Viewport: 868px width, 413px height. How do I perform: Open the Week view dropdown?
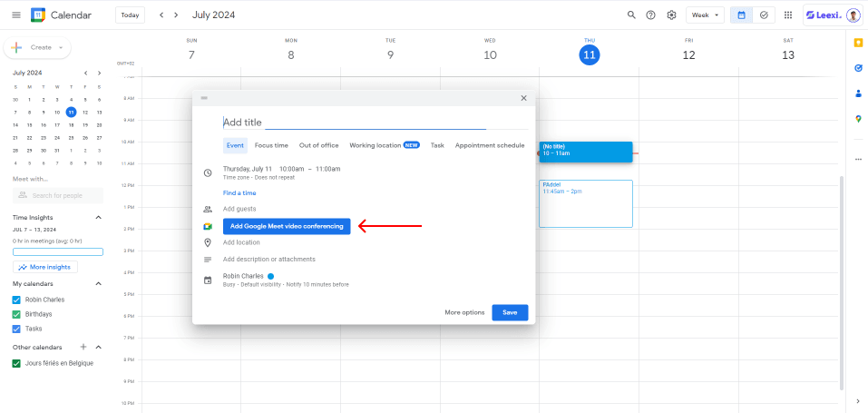tap(705, 15)
